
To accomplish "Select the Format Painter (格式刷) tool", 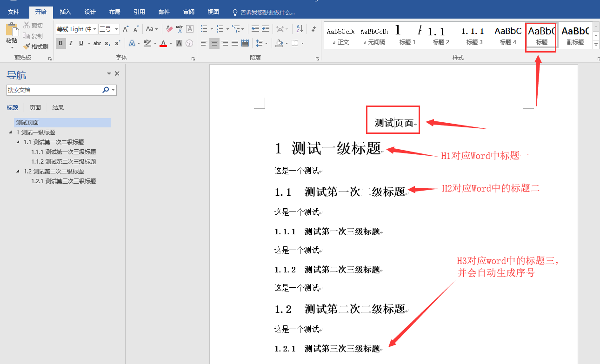I will [x=35, y=46].
